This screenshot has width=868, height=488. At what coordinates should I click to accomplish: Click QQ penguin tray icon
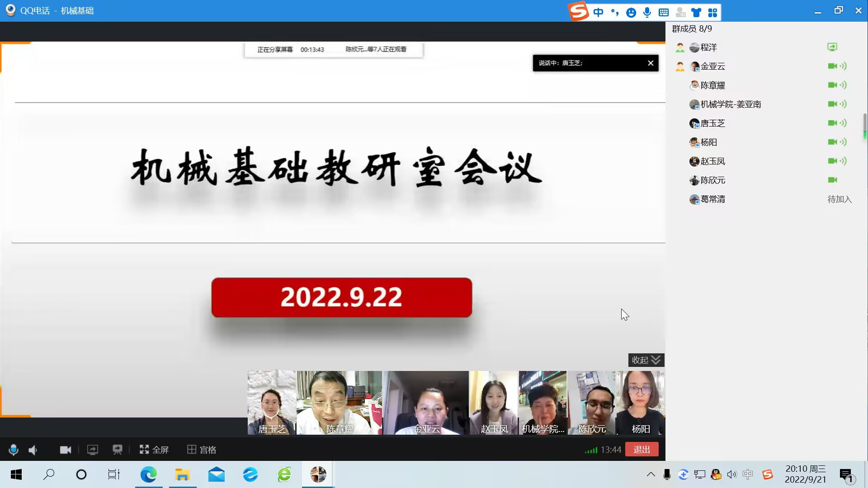(716, 474)
